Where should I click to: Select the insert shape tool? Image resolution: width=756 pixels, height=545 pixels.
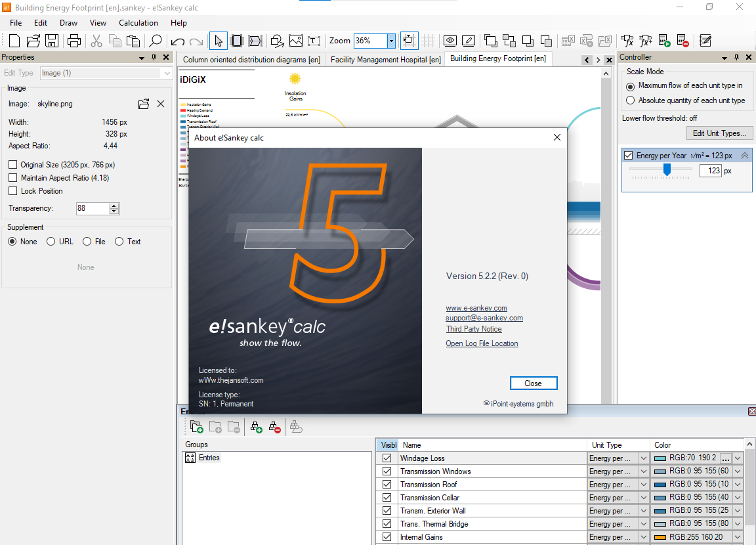(277, 41)
